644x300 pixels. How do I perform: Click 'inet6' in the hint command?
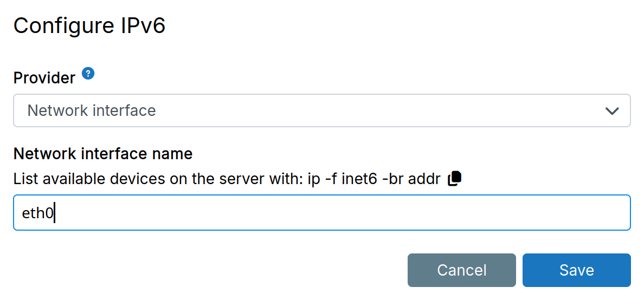click(x=359, y=179)
